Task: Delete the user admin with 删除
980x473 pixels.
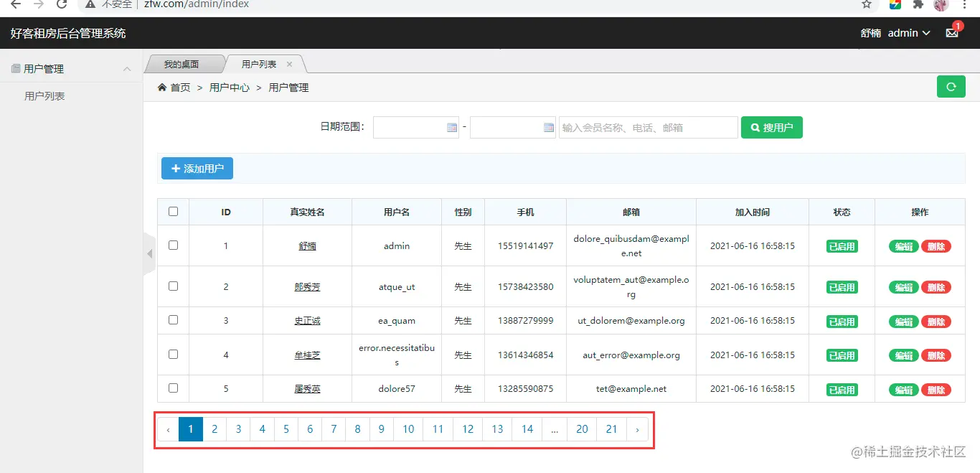Action: [936, 246]
